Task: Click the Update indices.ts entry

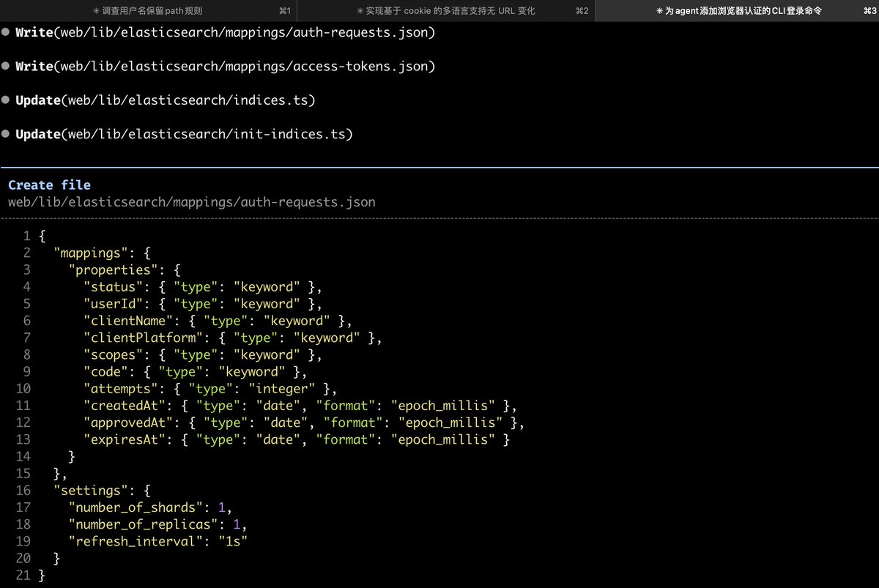Action: (x=165, y=100)
